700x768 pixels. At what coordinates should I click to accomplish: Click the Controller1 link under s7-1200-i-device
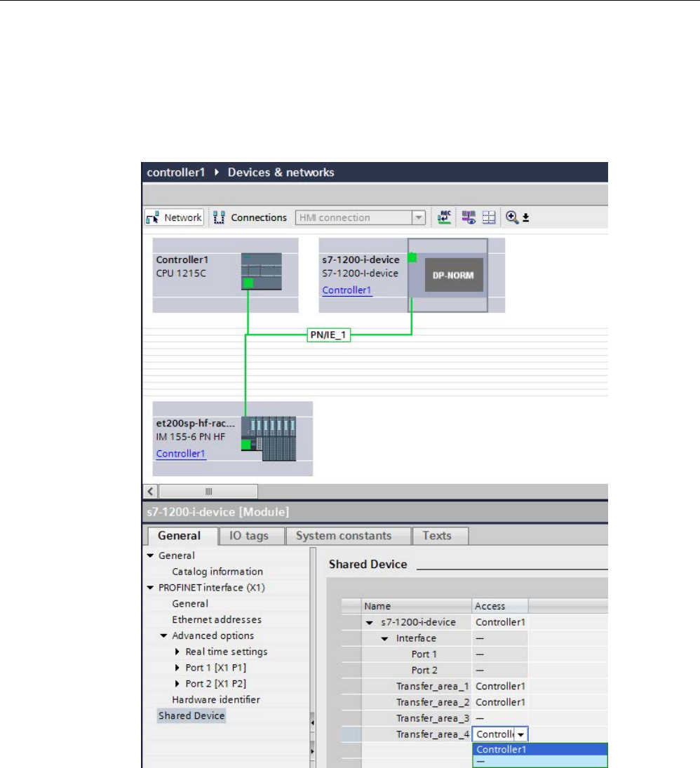[x=346, y=290]
